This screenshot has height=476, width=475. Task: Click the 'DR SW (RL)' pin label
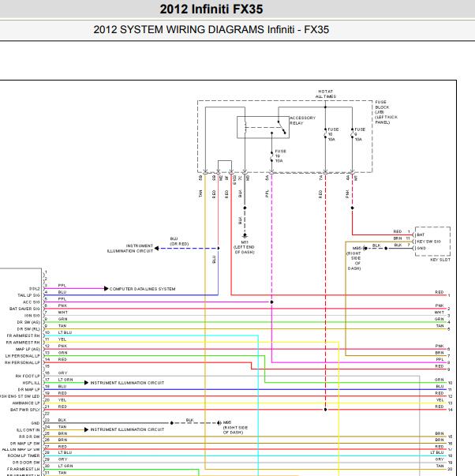(x=28, y=329)
